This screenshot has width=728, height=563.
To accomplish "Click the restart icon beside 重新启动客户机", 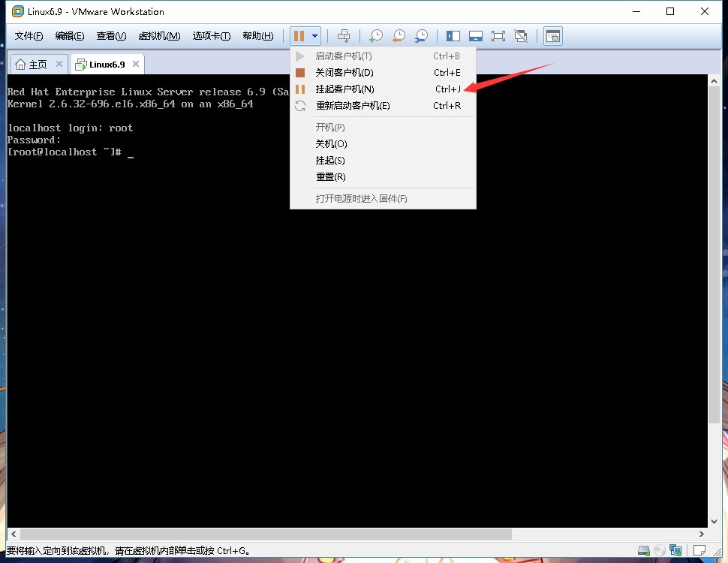I will point(300,106).
